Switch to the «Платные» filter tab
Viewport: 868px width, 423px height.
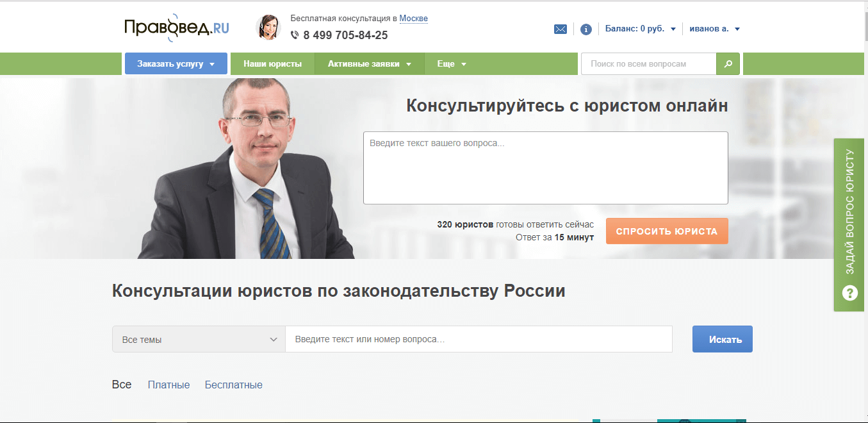(x=168, y=385)
